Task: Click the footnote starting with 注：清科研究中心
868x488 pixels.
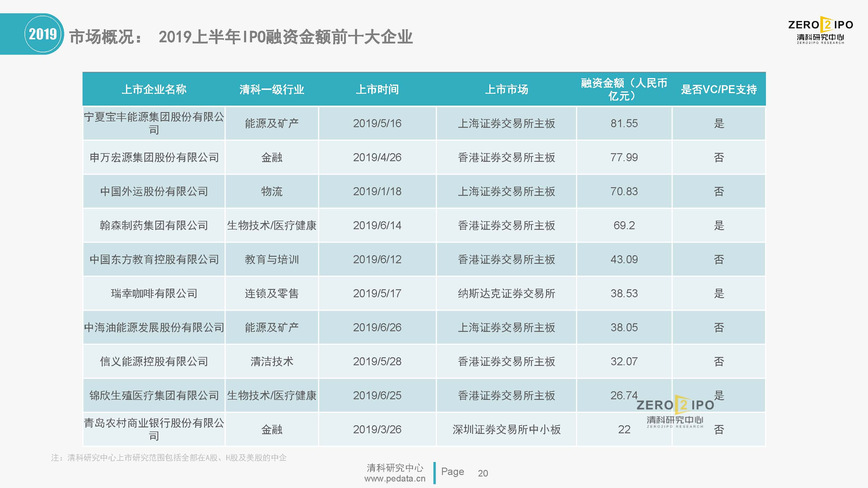Action: [169, 458]
